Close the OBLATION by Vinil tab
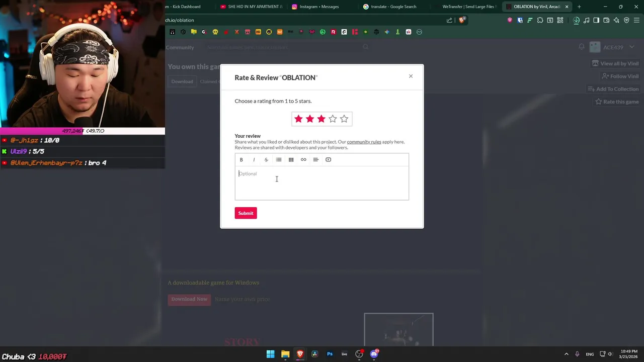The height and width of the screenshot is (362, 644). click(567, 7)
